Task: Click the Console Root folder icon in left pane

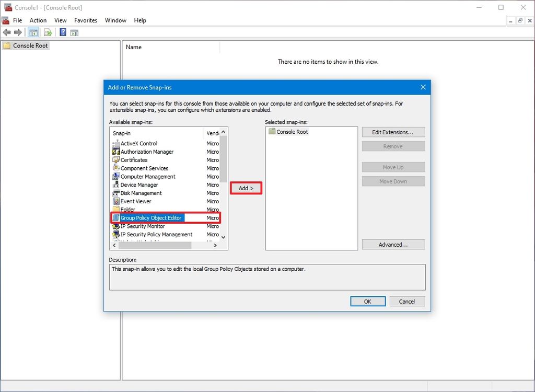Action: click(x=7, y=45)
